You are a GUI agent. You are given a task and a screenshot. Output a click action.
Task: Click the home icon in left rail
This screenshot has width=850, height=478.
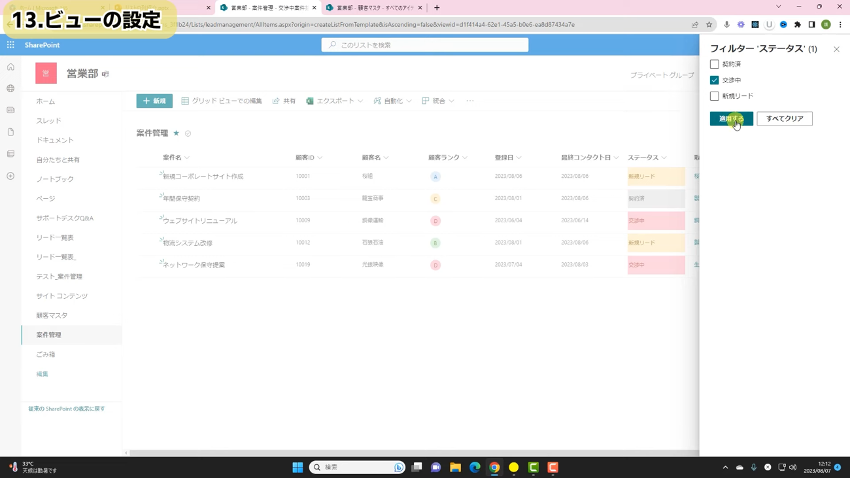[10, 67]
